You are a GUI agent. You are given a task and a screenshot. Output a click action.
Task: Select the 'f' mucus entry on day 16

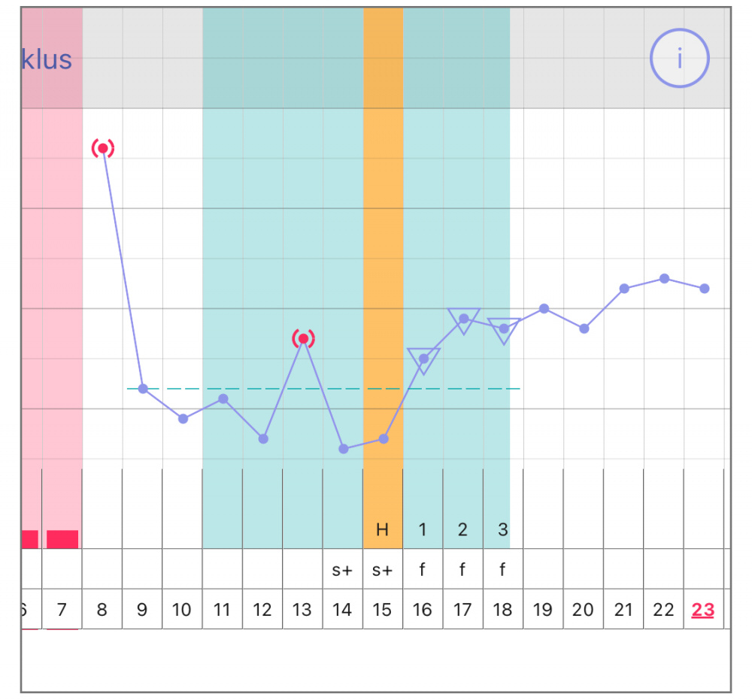click(x=423, y=570)
